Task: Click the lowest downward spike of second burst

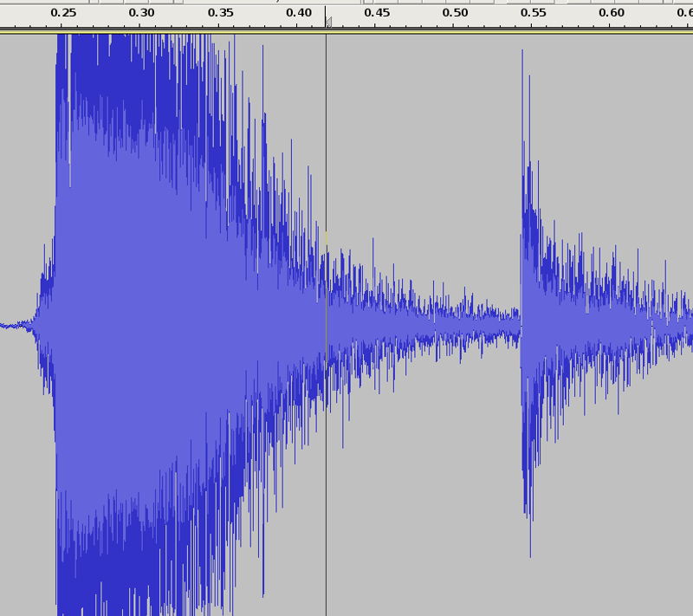Action: [x=530, y=553]
